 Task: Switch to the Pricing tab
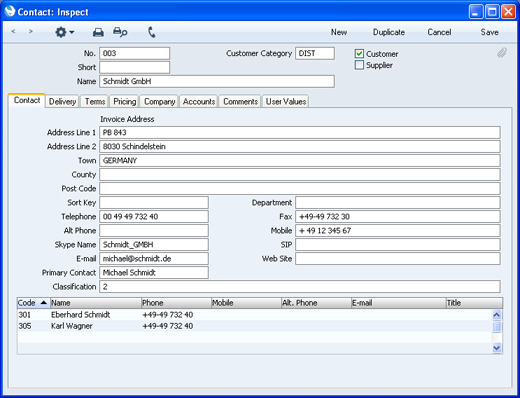[125, 101]
